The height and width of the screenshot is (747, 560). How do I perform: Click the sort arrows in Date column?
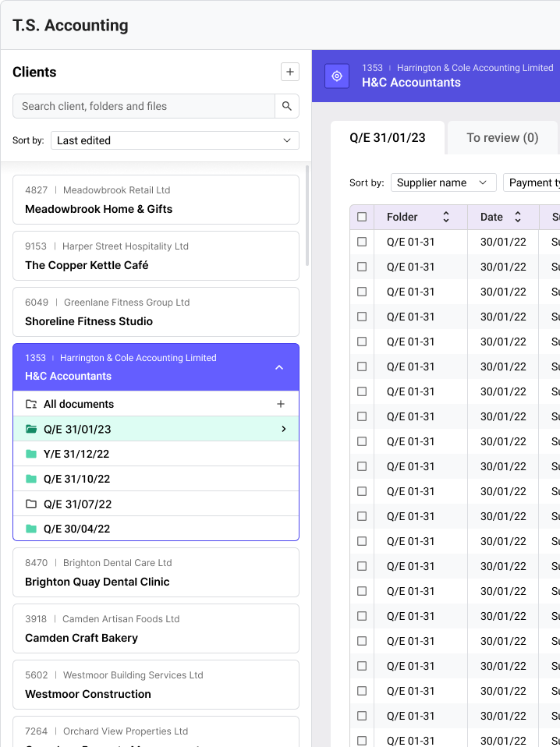(518, 217)
